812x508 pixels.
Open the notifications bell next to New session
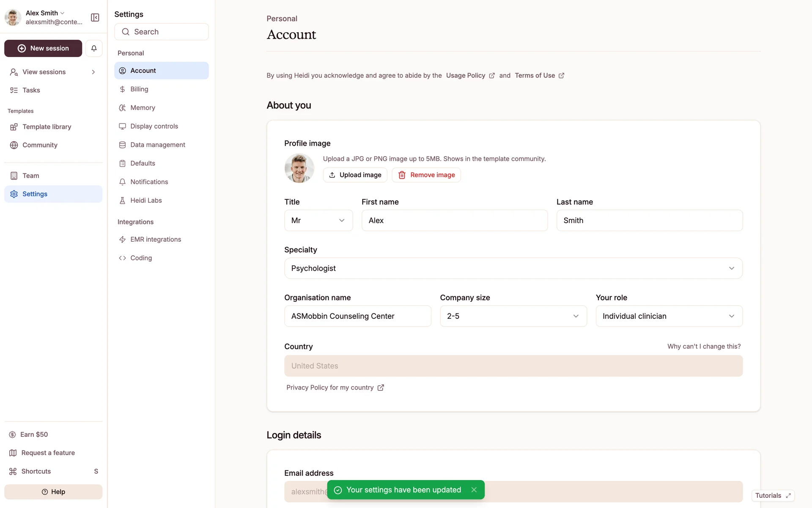tap(94, 48)
